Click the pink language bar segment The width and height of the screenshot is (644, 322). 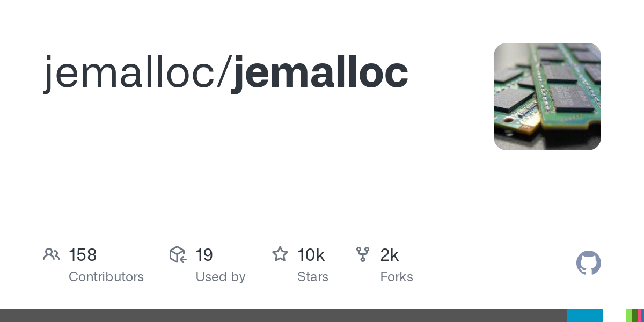click(x=640, y=316)
